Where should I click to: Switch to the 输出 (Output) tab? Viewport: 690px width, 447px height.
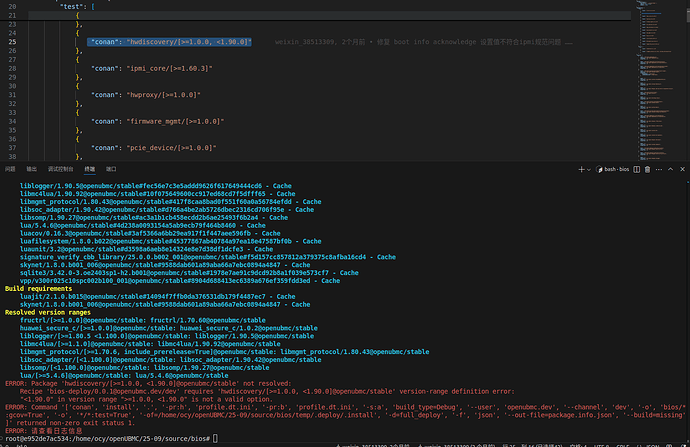click(x=32, y=171)
